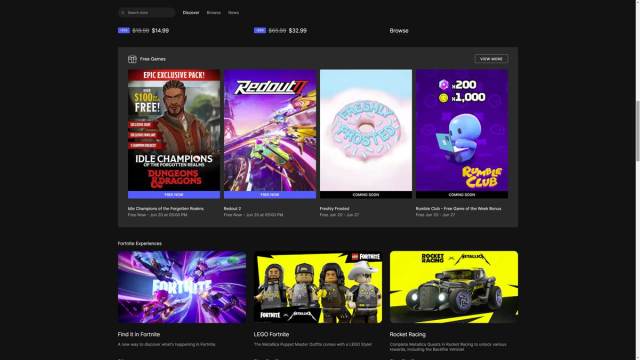The width and height of the screenshot is (640, 360).
Task: Click the page vertical scrollbar thumb
Action: click(x=638, y=131)
